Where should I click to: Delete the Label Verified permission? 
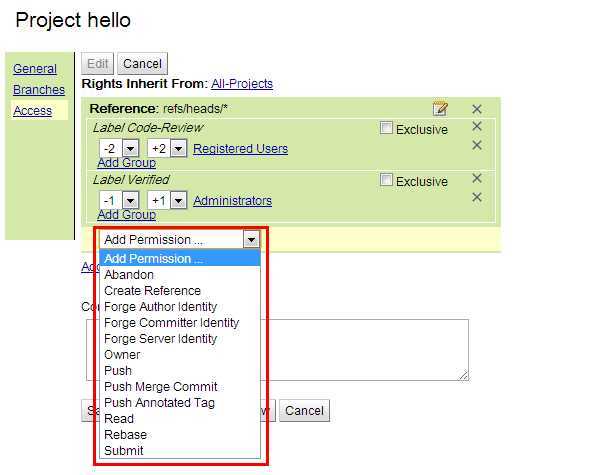click(477, 179)
